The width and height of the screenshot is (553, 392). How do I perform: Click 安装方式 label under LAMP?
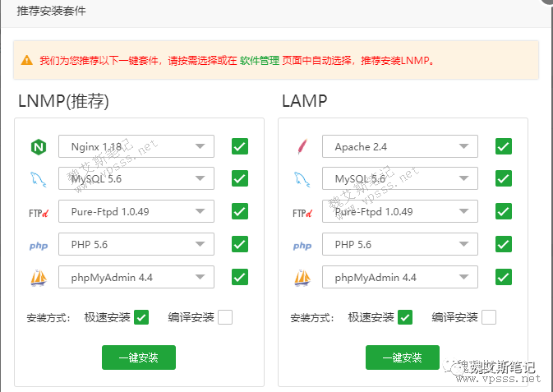pyautogui.click(x=312, y=318)
